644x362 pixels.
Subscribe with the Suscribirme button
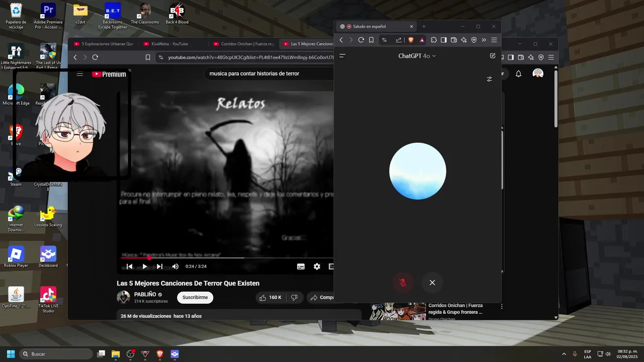195,297
